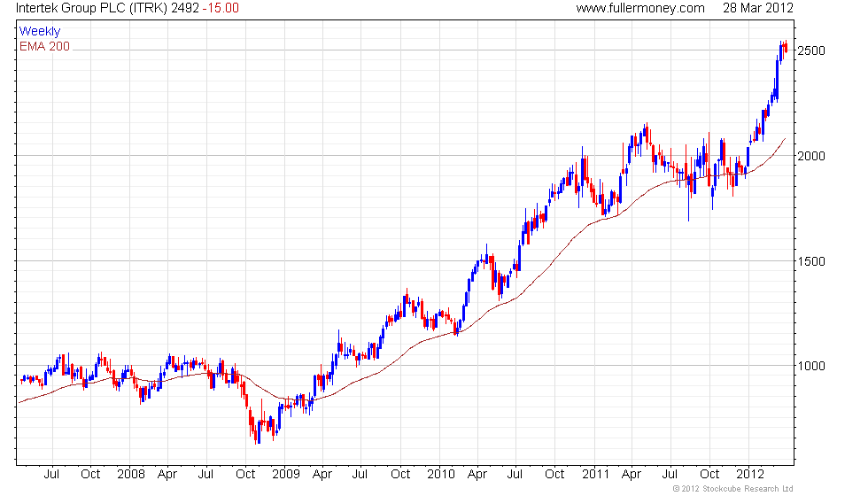
Task: Click the 1500 price axis label
Action: click(x=811, y=261)
